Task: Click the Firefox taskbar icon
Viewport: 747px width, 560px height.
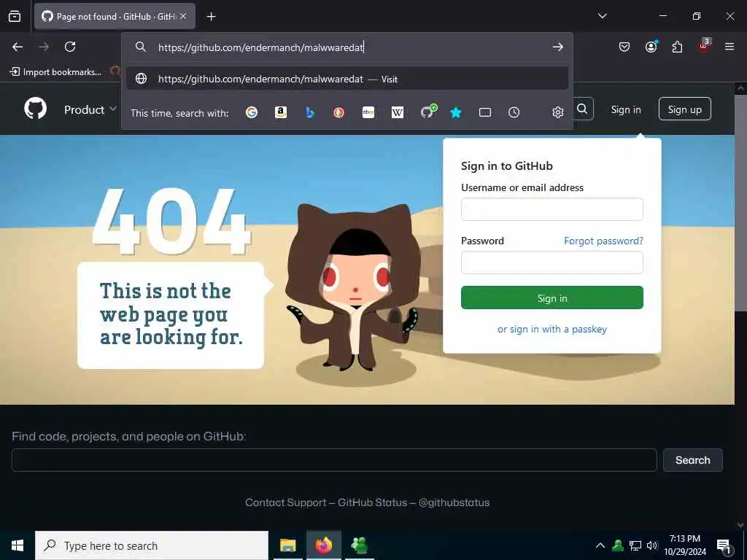Action: pyautogui.click(x=323, y=545)
